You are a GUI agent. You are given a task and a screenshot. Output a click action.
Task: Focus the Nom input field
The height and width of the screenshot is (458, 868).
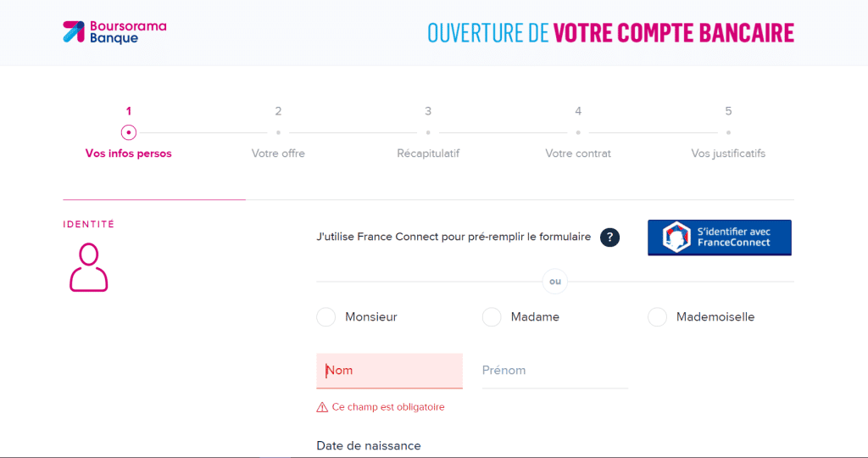(390, 371)
